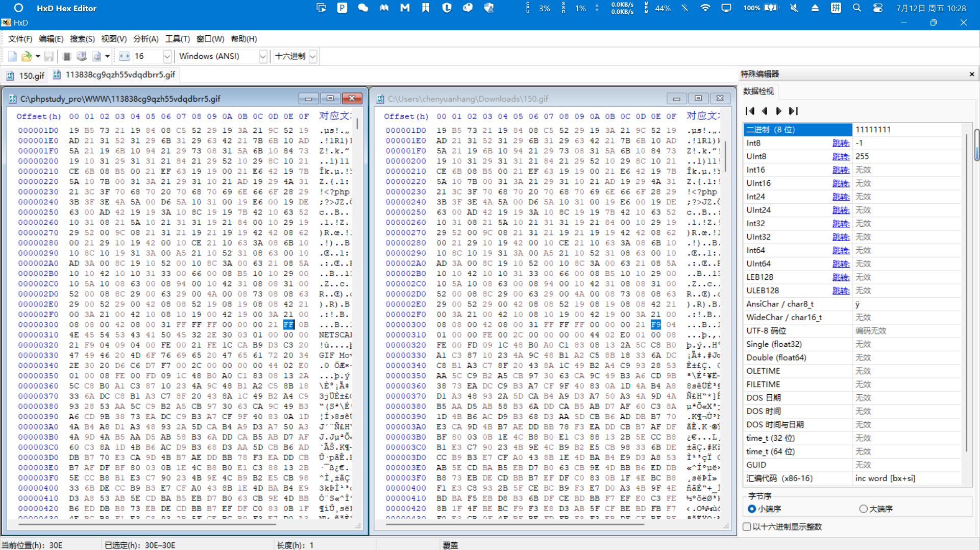Click the bytes-per-row width icon
This screenshot has height=550, width=980.
tap(124, 56)
